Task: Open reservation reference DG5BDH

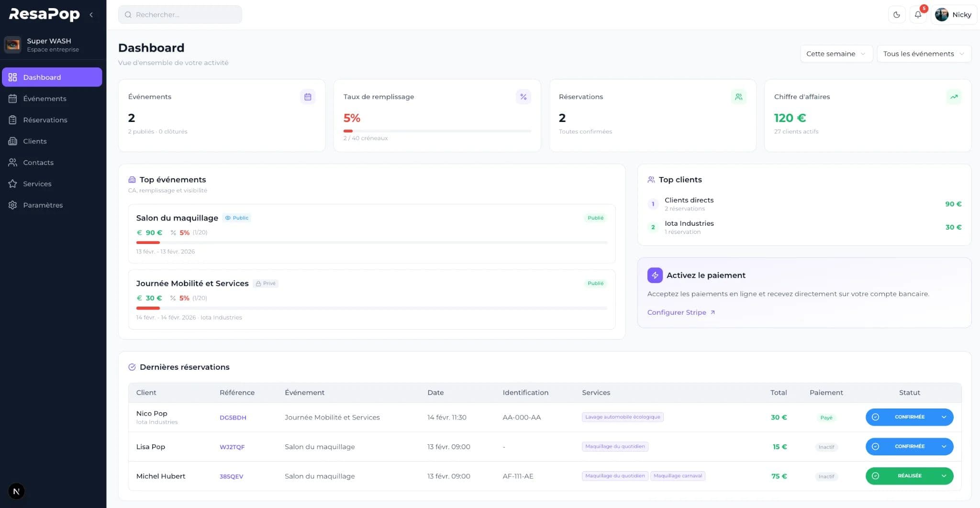Action: click(233, 417)
